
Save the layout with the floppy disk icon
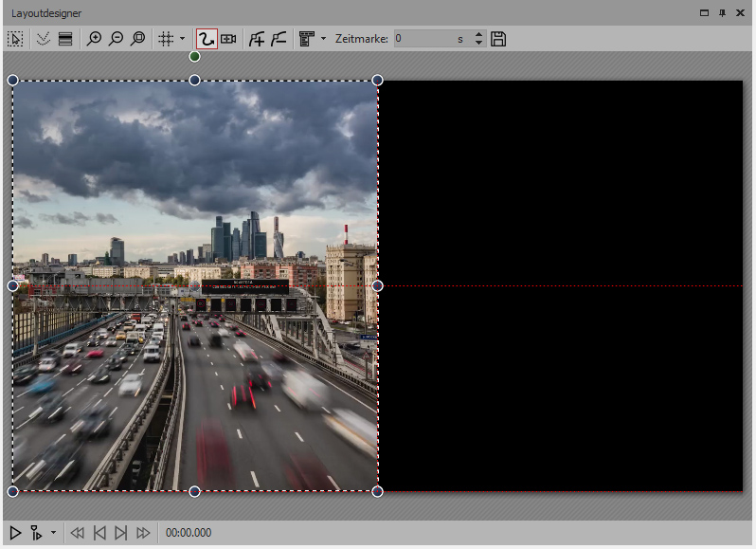point(498,39)
